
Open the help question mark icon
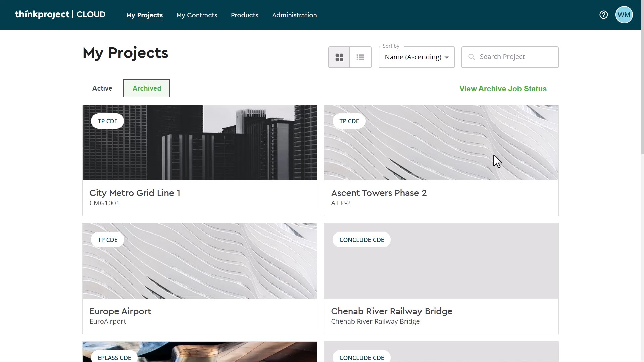point(603,15)
